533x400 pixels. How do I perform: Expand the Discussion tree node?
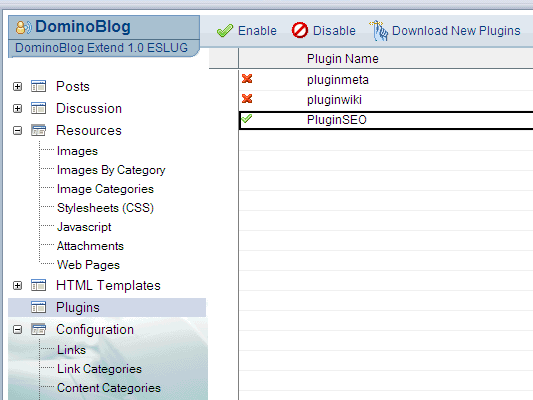coord(17,109)
